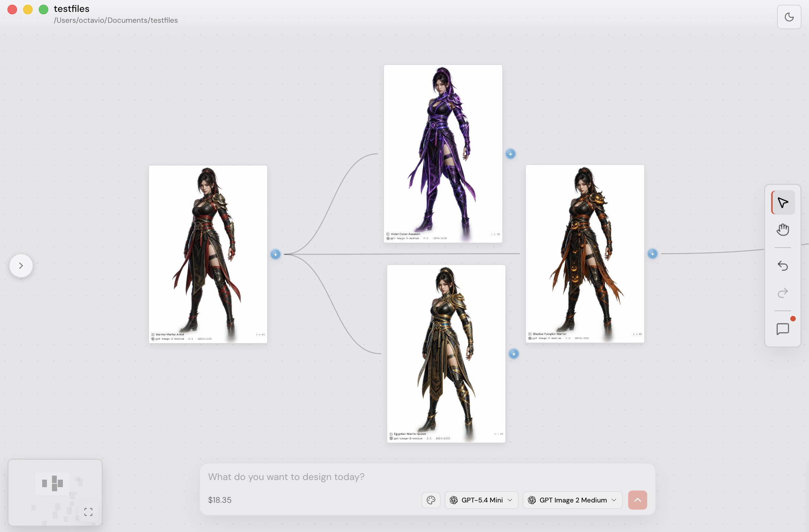Toggle dark mode with the moon icon
This screenshot has height=532, width=809.
(x=789, y=17)
